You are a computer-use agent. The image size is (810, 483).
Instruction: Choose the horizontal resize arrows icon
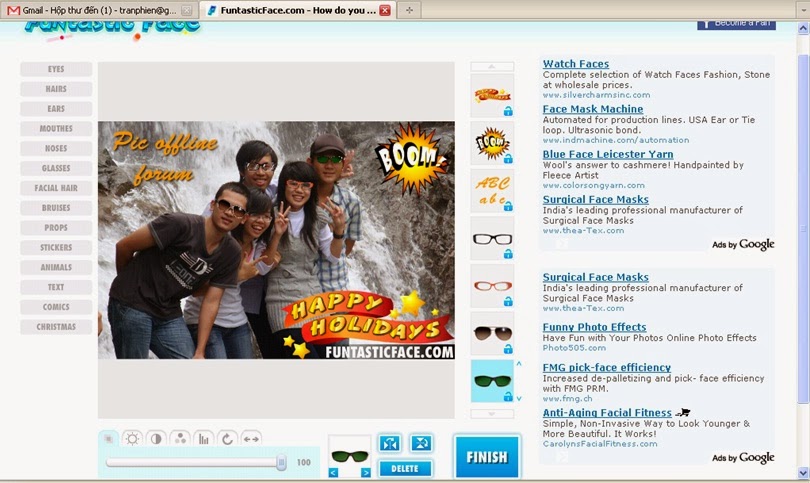(251, 439)
